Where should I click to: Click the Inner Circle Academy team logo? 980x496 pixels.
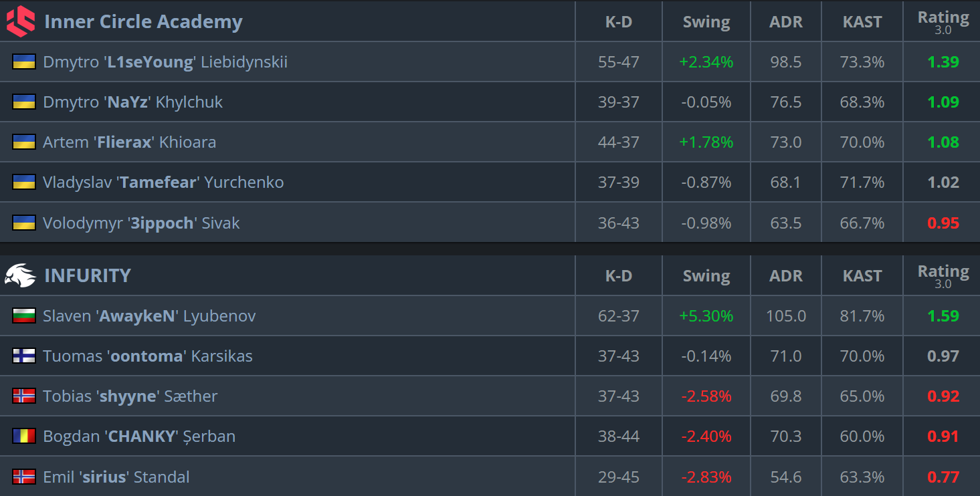tap(20, 21)
